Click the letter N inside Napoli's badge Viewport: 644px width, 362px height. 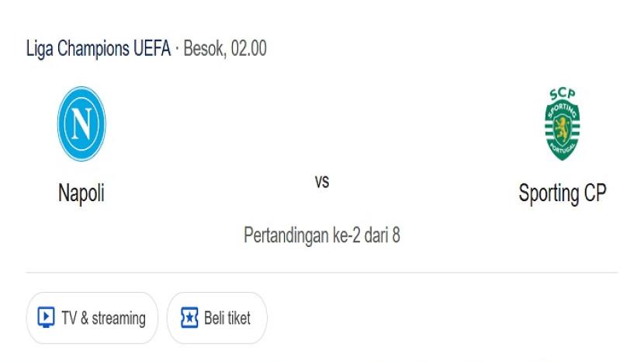(x=81, y=124)
